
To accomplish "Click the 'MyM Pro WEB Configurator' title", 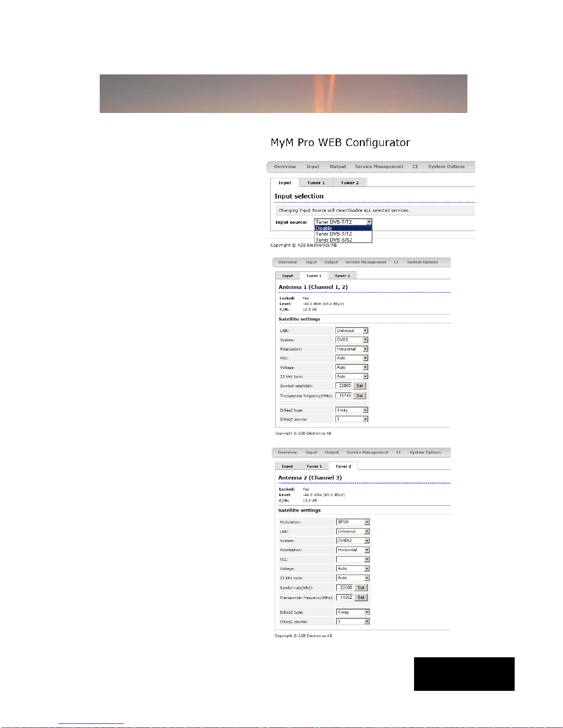I will [x=340, y=143].
